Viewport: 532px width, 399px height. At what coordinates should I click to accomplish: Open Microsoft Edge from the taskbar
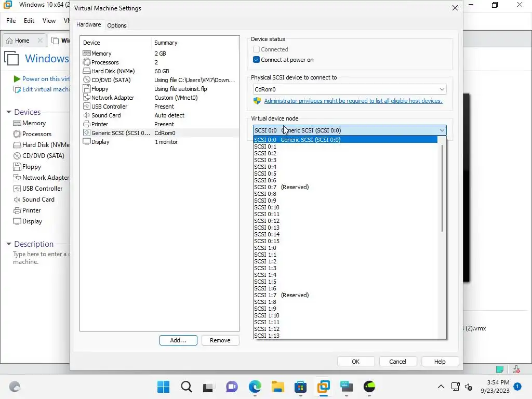pos(255,387)
